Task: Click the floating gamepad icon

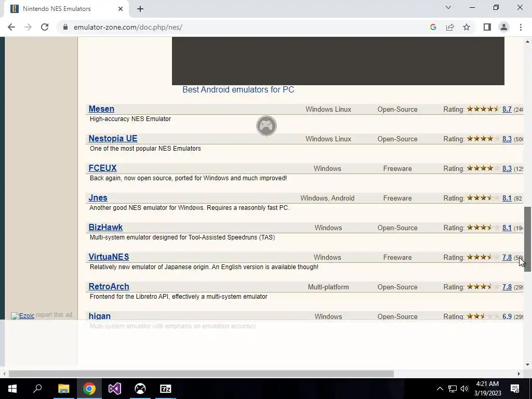Action: point(267,126)
